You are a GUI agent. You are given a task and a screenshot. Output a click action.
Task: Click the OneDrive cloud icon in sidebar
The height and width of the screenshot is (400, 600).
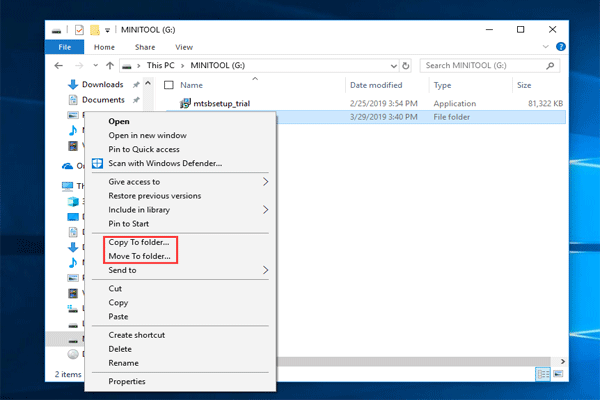tap(67, 166)
